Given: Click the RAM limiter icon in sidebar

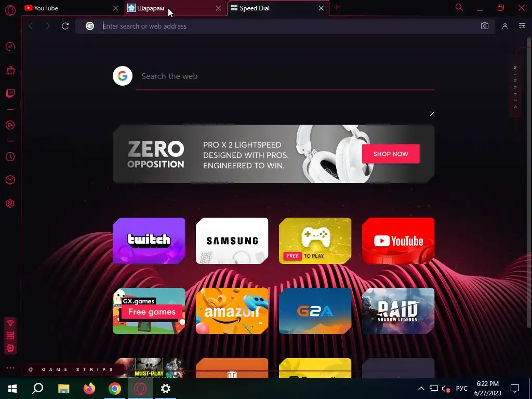Looking at the screenshot, I should [10, 336].
